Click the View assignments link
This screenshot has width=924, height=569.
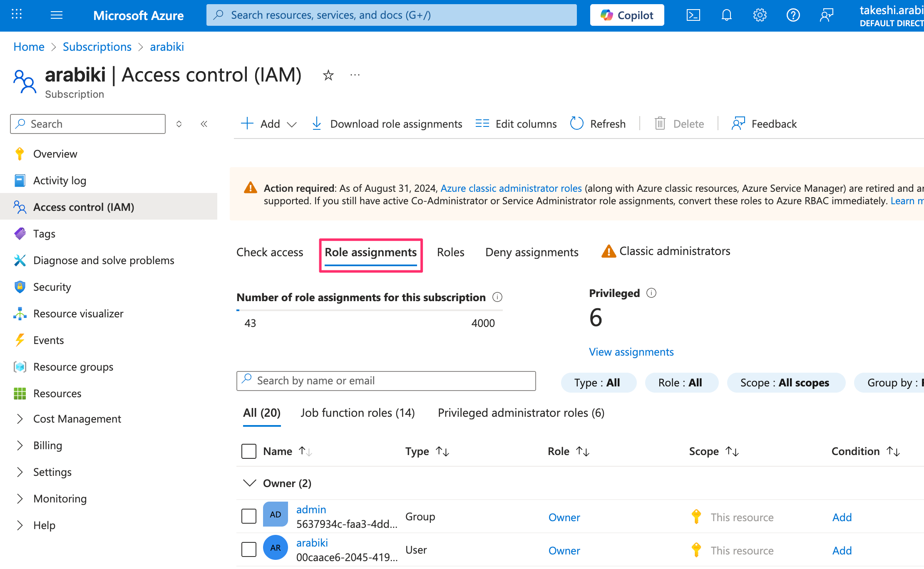click(x=631, y=352)
